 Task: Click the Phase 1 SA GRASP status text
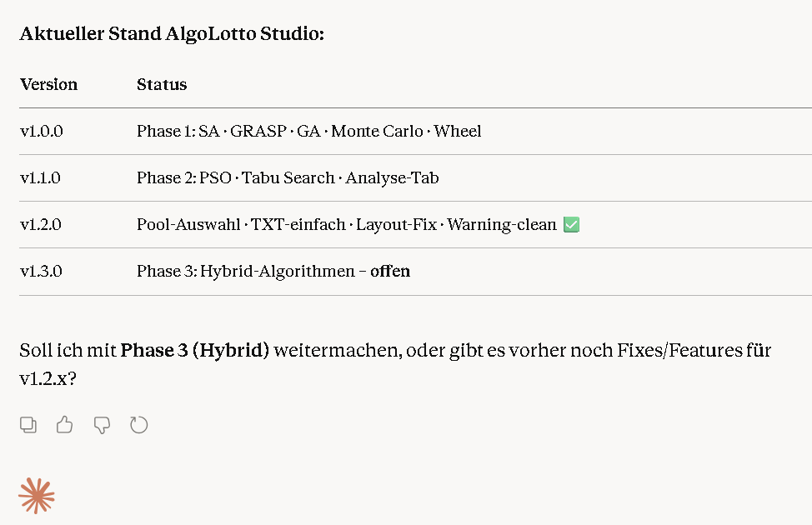[x=308, y=131]
